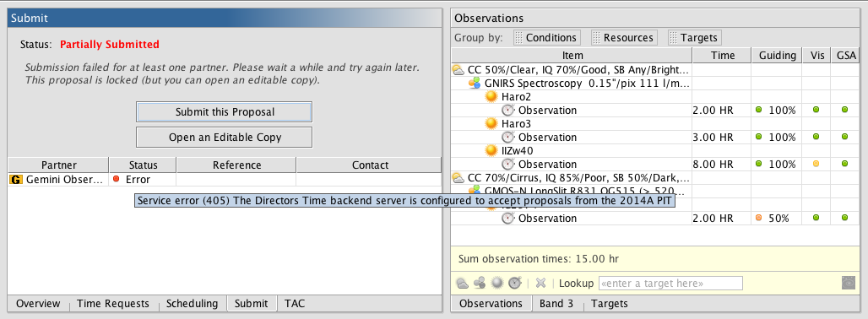Screen dimensions: 868x319
Task: Click the sun icon next to Haro2
Action: (491, 97)
